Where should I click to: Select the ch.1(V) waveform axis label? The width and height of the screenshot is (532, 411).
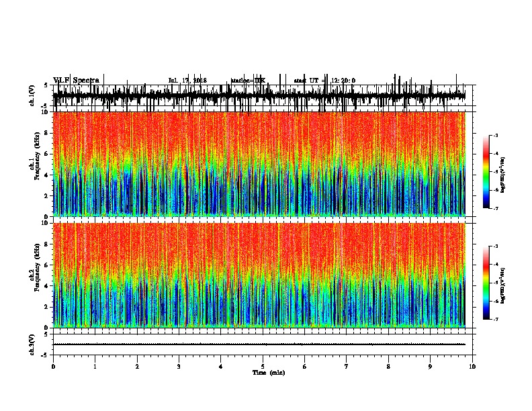pyautogui.click(x=32, y=95)
